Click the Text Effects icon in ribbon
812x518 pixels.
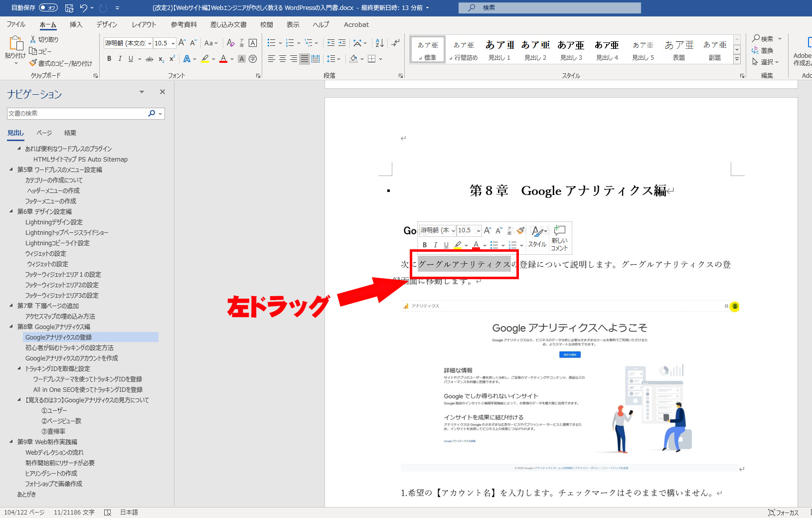click(186, 59)
